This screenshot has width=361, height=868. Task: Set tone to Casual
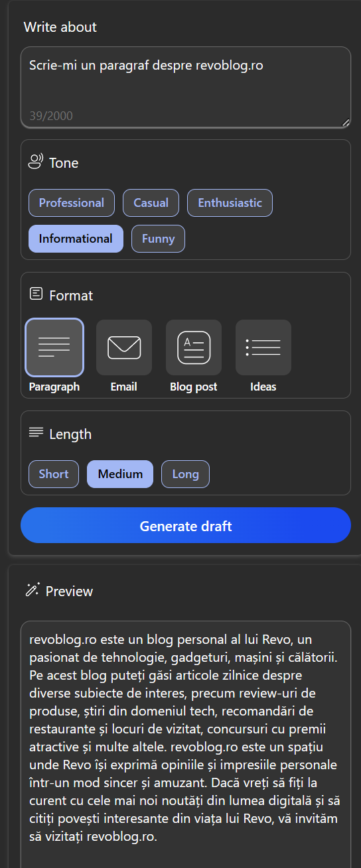pyautogui.click(x=151, y=203)
